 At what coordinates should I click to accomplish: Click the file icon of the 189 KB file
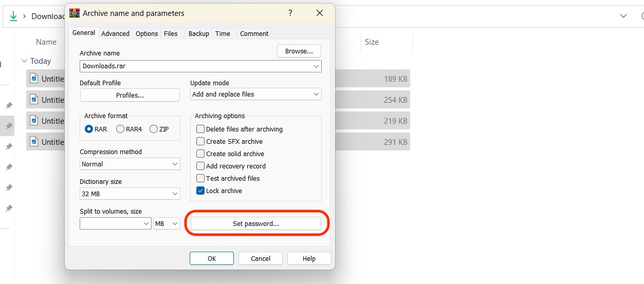tap(34, 79)
